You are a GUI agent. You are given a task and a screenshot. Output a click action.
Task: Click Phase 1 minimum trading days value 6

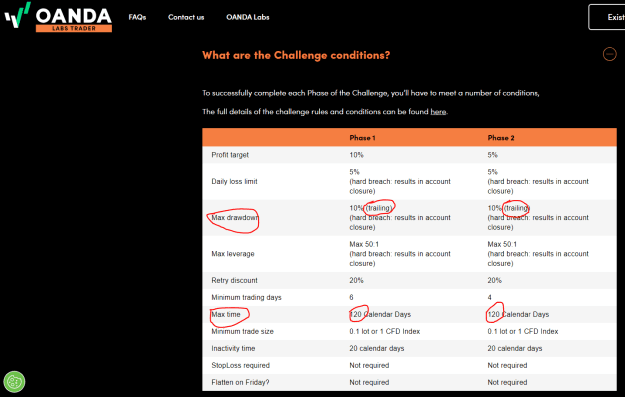pos(351,297)
